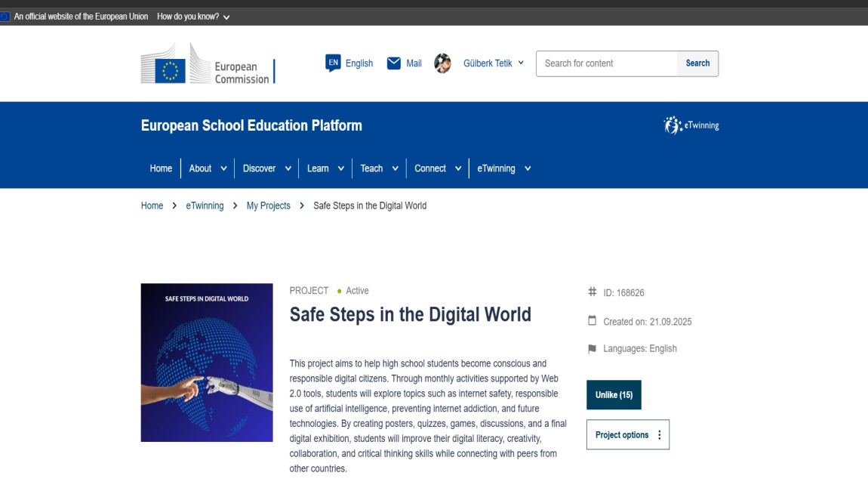Click the eTwinning logo in header
Viewport: 868px width, 488px height.
pos(691,125)
